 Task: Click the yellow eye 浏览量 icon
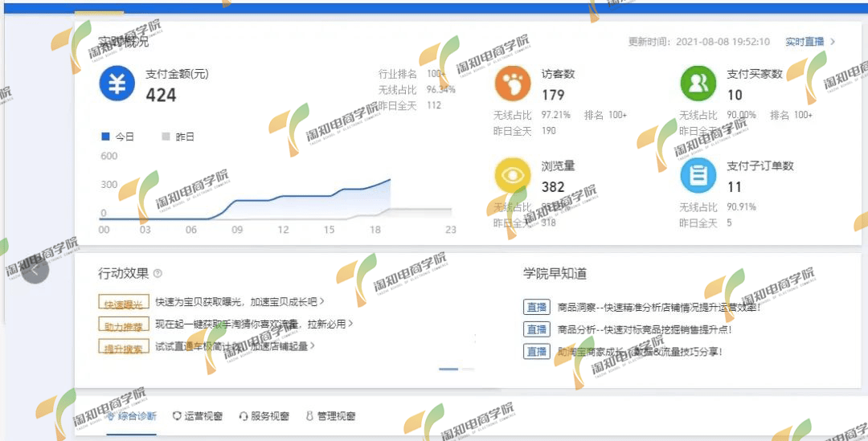[x=512, y=176]
